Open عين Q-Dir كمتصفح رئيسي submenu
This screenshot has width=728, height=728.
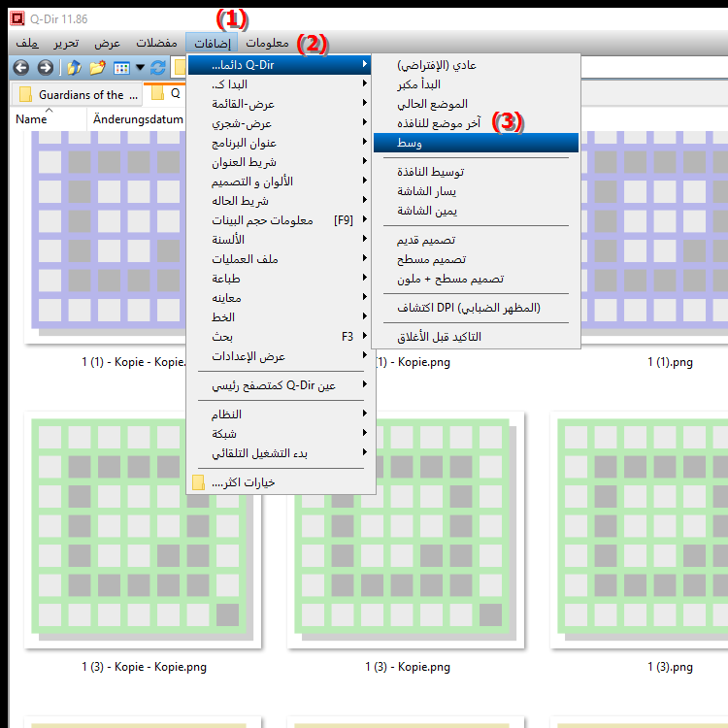point(280,385)
